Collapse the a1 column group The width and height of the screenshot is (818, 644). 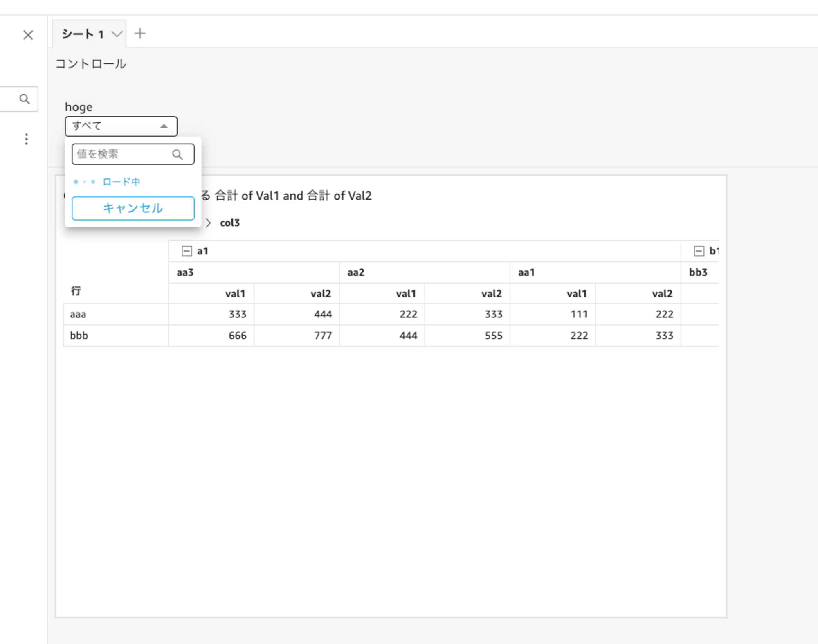pyautogui.click(x=187, y=251)
